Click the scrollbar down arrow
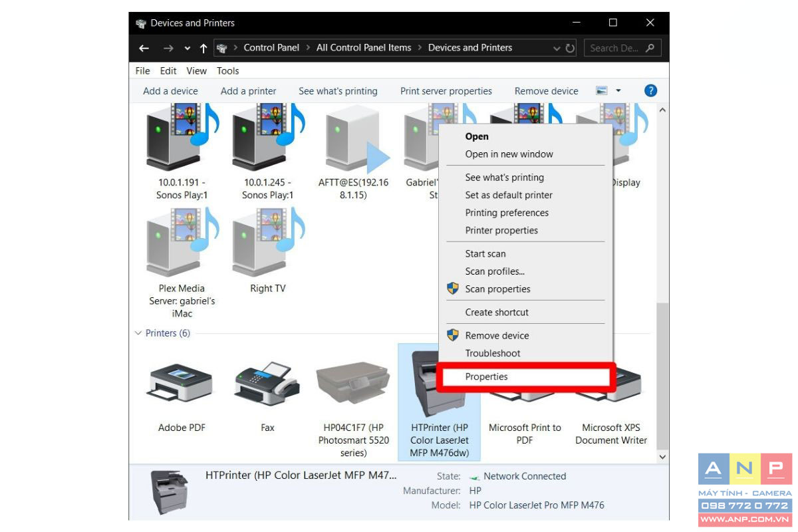The height and width of the screenshot is (532, 798). [662, 457]
